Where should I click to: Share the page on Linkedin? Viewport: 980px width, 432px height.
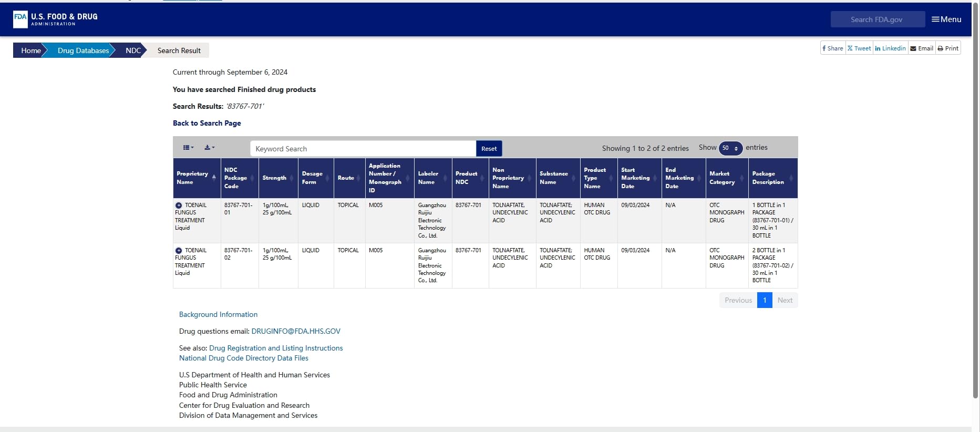click(890, 48)
